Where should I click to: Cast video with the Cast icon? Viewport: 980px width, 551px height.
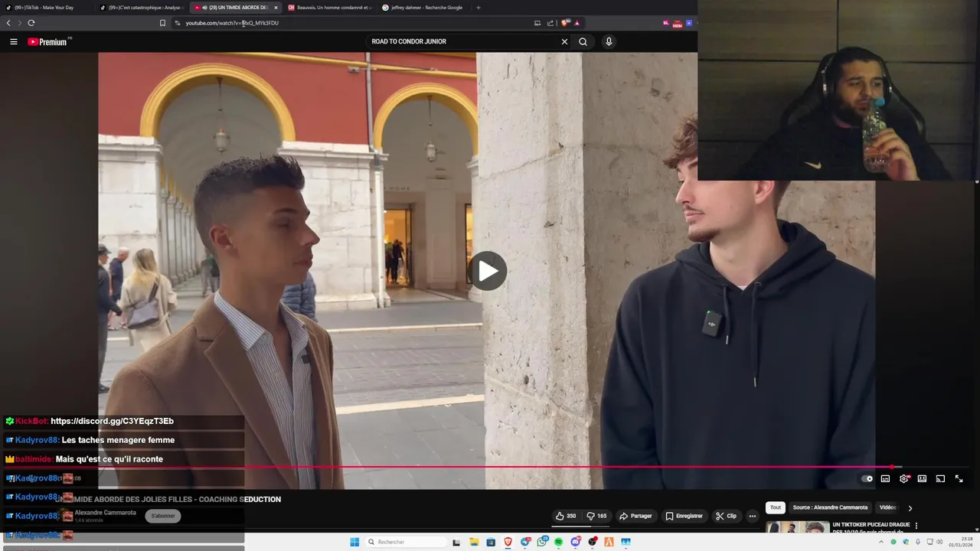940,479
